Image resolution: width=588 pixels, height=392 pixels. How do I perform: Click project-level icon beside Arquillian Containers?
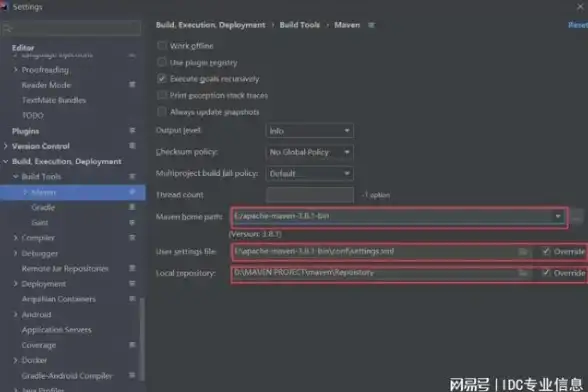[132, 299]
